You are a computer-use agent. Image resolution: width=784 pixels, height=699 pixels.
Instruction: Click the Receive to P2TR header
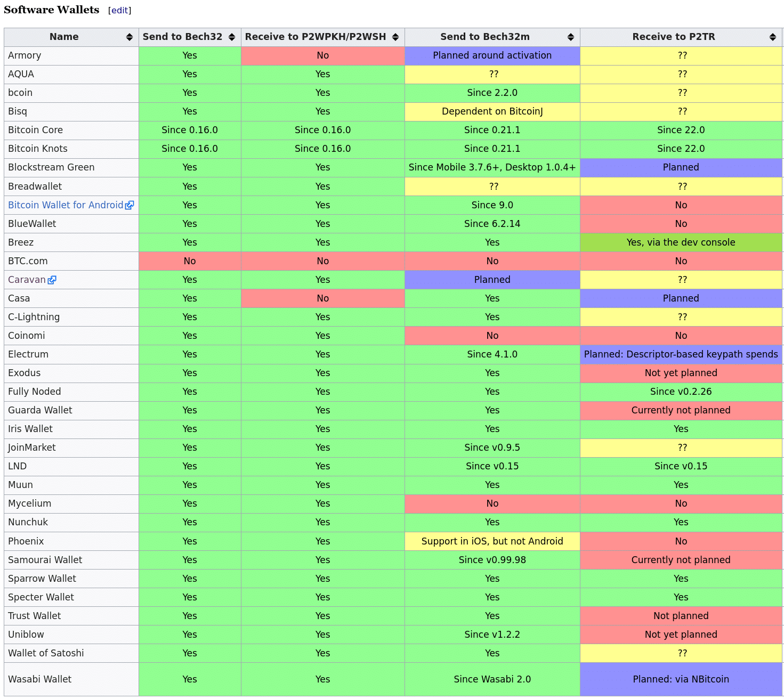click(681, 37)
